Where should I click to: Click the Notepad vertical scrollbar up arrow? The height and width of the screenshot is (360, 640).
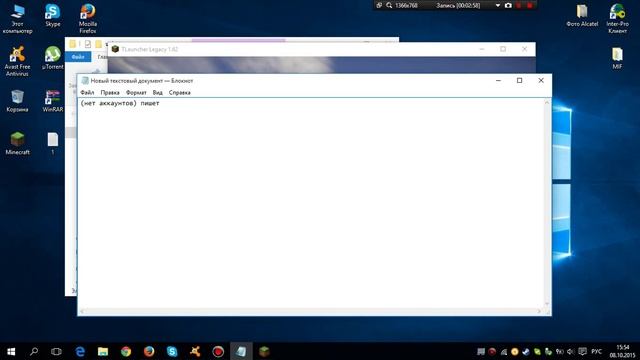click(x=547, y=102)
